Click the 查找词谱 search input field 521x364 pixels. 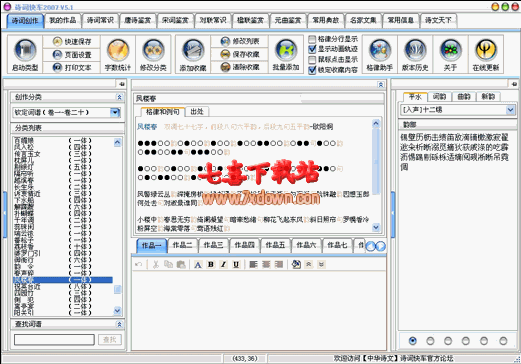54,340
